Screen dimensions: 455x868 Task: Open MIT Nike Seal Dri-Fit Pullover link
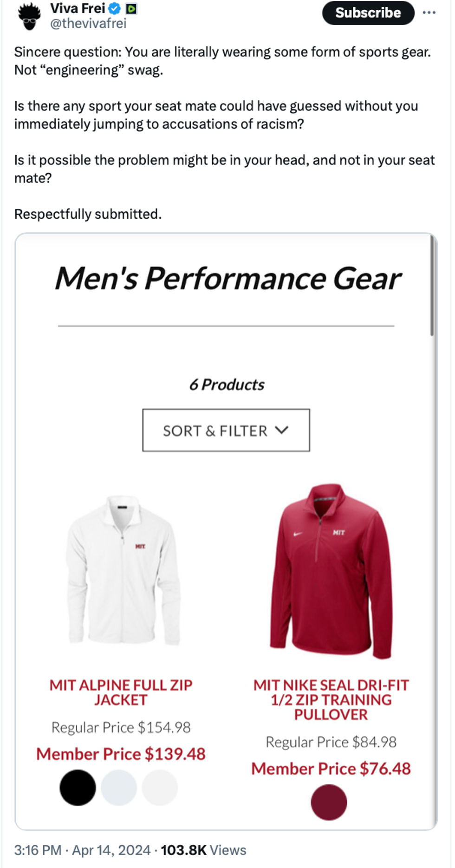click(x=331, y=699)
